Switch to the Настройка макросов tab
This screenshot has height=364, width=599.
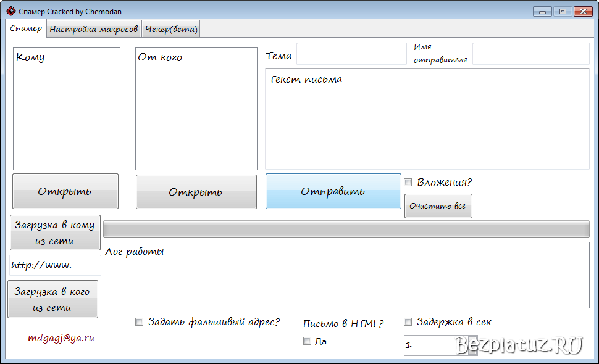point(93,28)
